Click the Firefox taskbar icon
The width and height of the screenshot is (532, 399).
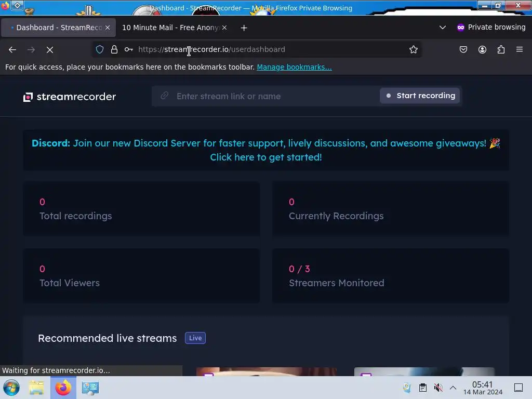click(x=63, y=388)
